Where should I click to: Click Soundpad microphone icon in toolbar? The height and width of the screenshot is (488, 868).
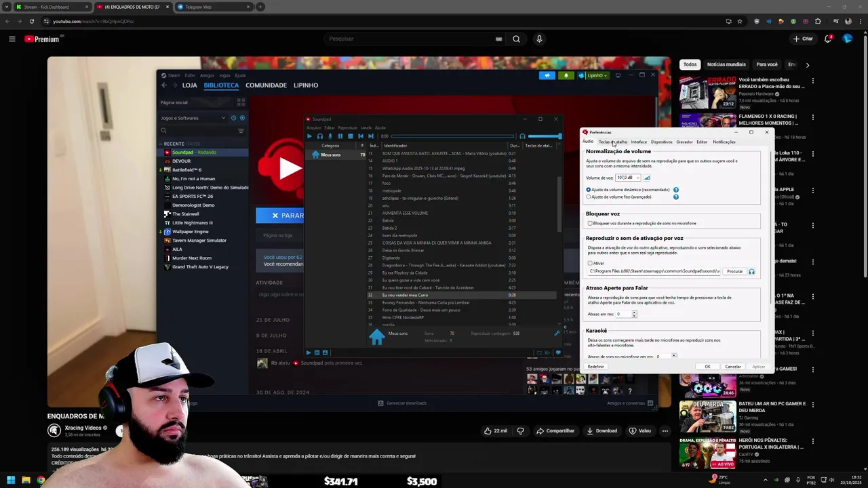pyautogui.click(x=330, y=136)
